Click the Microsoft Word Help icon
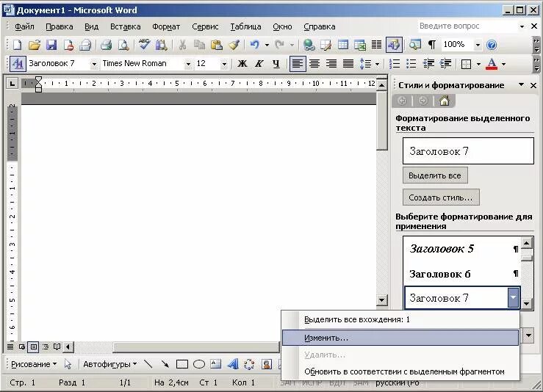The width and height of the screenshot is (543, 392). point(492,45)
